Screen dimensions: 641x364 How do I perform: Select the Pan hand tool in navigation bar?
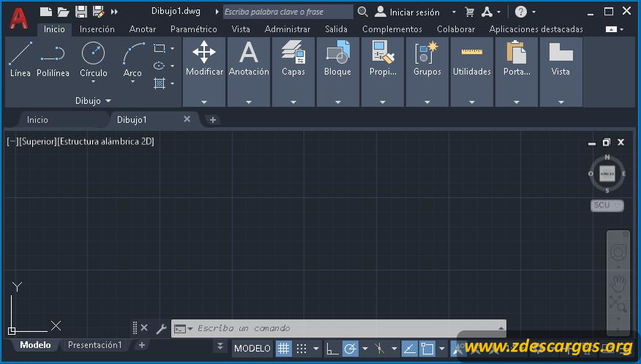pyautogui.click(x=618, y=282)
